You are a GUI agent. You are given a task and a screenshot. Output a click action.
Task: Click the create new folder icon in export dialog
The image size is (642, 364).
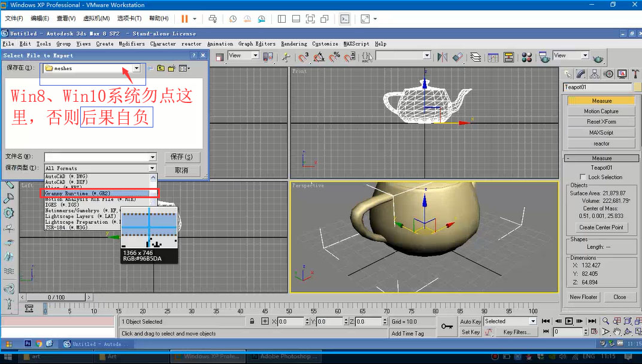coord(171,68)
